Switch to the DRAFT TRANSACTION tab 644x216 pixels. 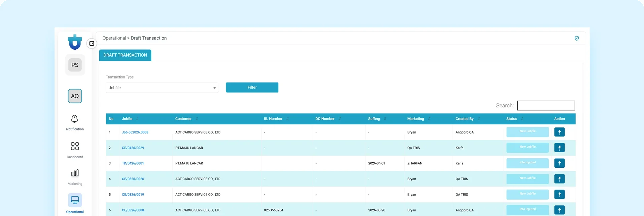125,55
